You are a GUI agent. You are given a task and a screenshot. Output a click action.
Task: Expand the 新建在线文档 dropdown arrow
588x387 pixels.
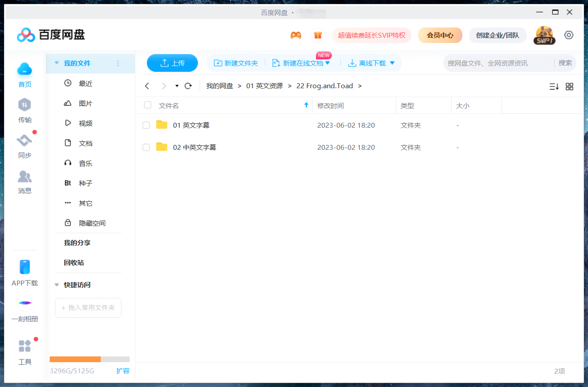[328, 63]
